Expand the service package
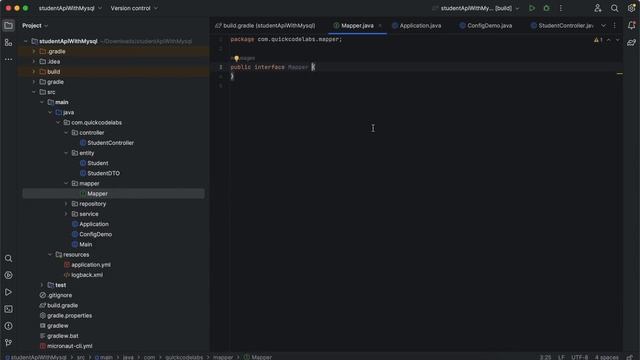The height and width of the screenshot is (360, 640). pyautogui.click(x=66, y=214)
